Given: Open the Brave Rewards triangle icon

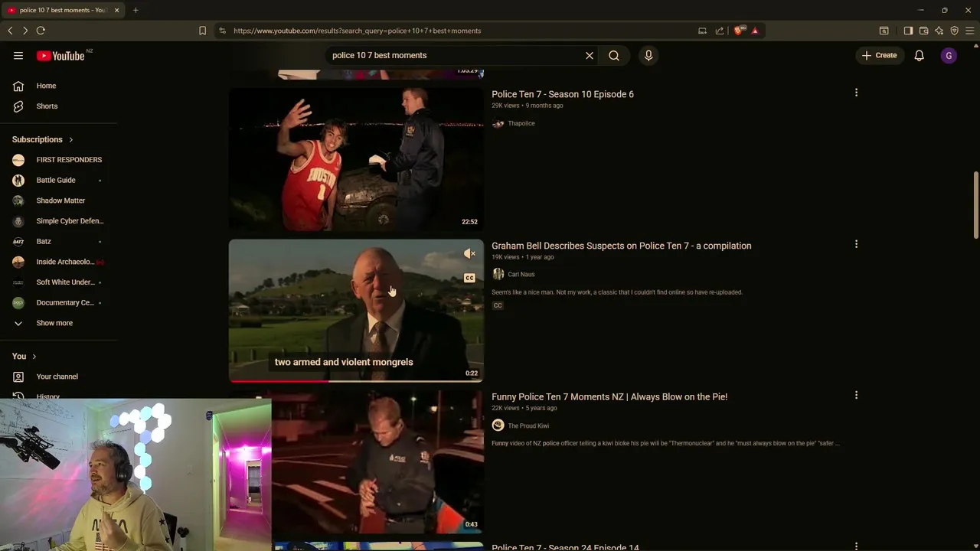Looking at the screenshot, I should tap(755, 31).
